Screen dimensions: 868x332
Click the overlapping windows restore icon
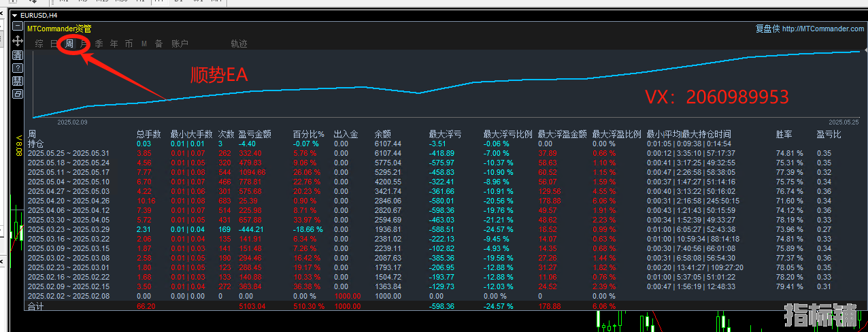18,94
